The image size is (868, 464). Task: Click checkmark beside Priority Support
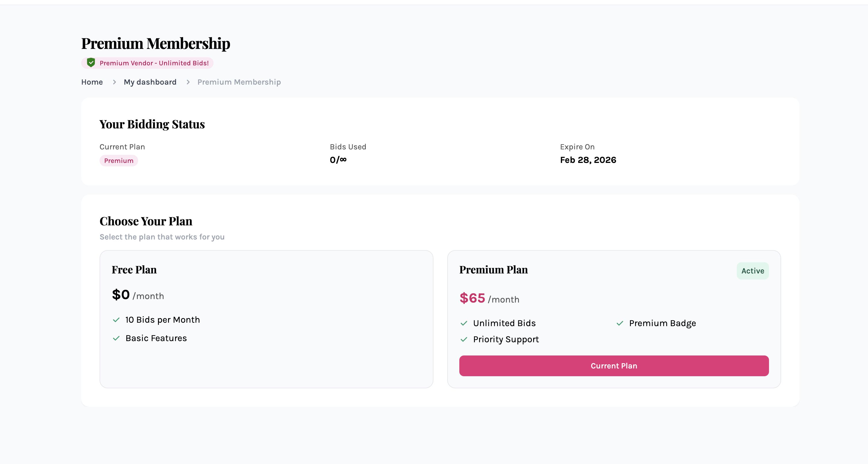[x=464, y=339]
